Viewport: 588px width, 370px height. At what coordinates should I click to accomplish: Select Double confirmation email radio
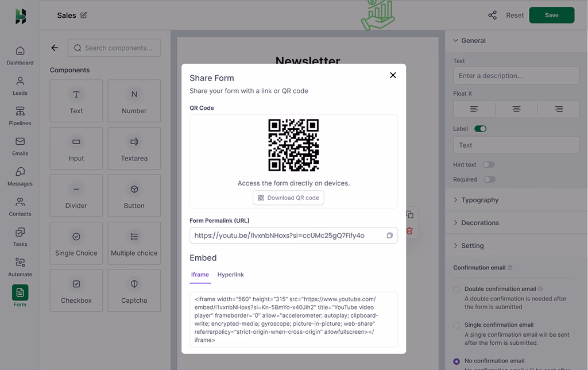coord(457,290)
